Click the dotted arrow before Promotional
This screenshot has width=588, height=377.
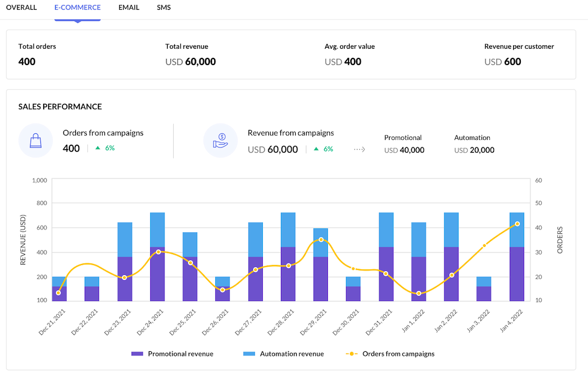[359, 149]
